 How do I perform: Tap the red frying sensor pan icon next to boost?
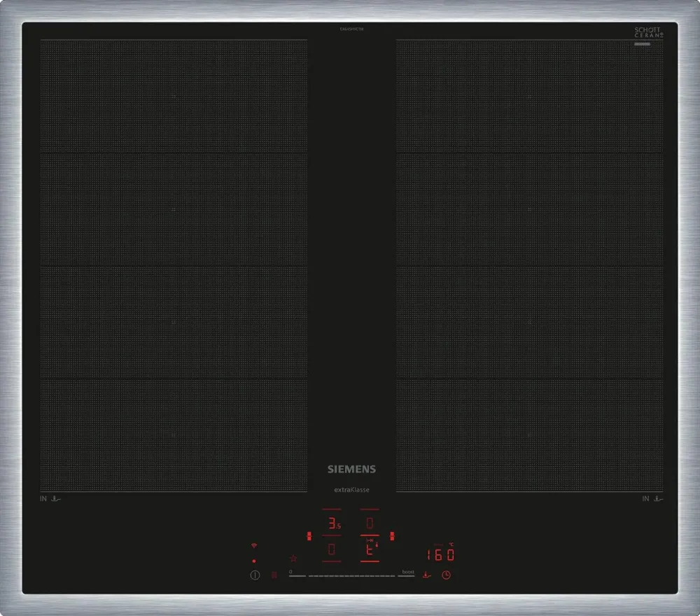427,575
